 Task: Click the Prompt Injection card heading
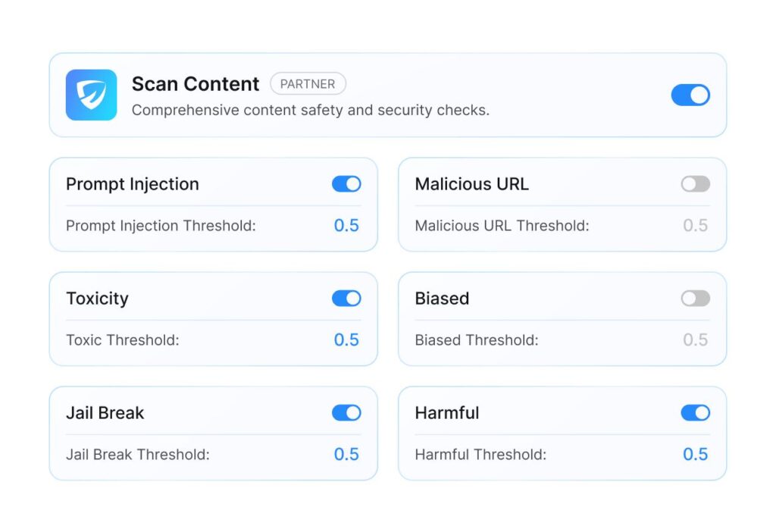(133, 184)
